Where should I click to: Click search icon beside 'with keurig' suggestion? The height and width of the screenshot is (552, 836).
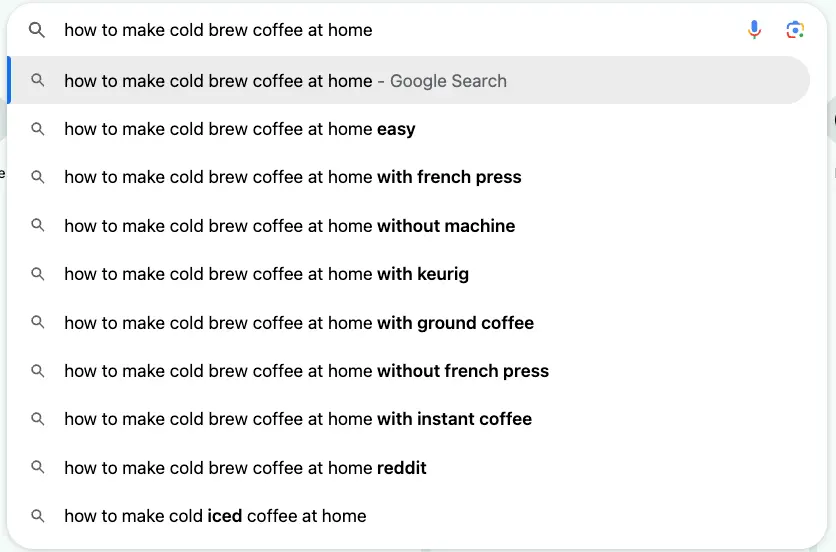[x=37, y=274]
